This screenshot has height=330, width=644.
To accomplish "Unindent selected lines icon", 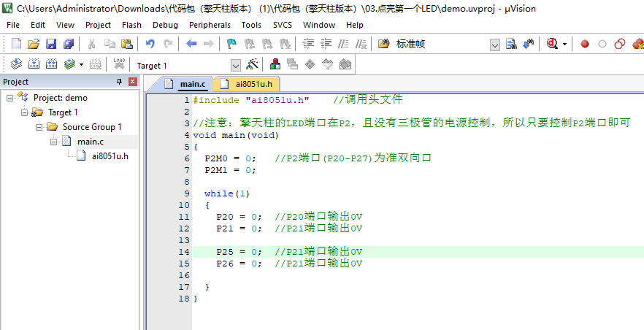I will 326,44.
